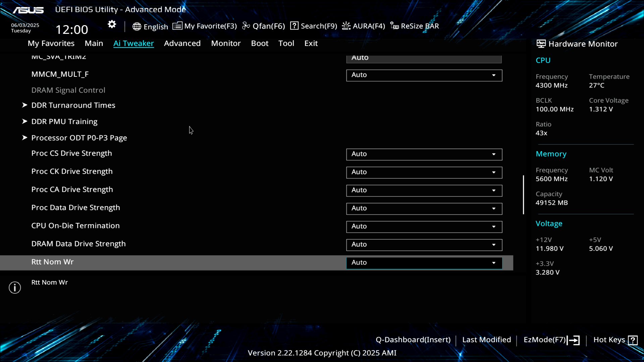The height and width of the screenshot is (362, 644).
Task: Open Qfan(F6) fan control
Action: pos(246,26)
